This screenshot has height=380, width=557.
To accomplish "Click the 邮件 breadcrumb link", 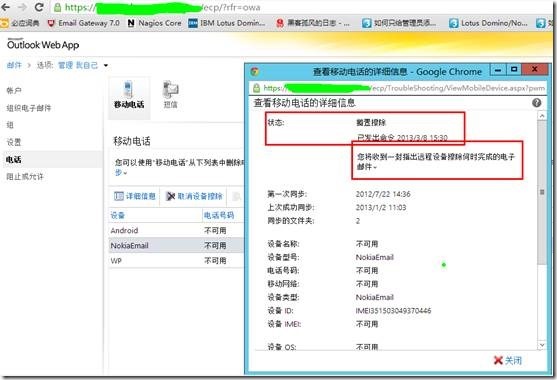I will 14,65.
